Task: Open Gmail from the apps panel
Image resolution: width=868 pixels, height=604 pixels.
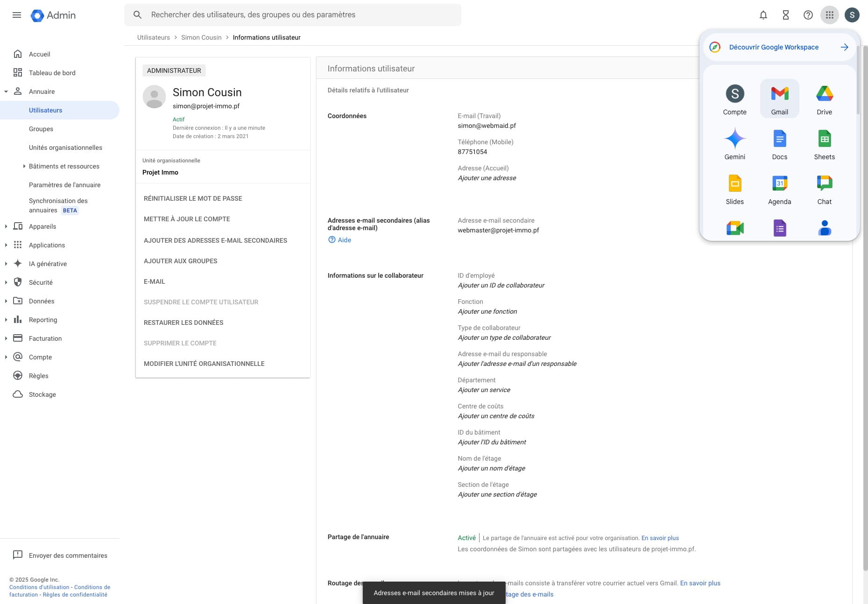Action: tap(779, 98)
